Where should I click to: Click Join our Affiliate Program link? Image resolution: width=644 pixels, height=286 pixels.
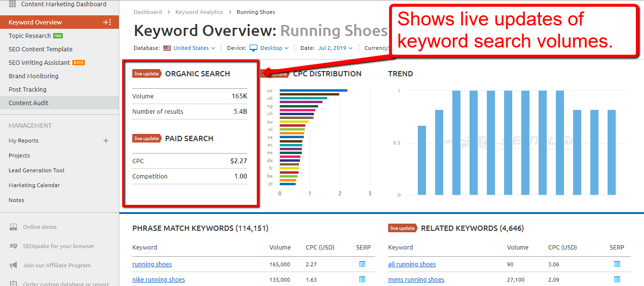57,265
